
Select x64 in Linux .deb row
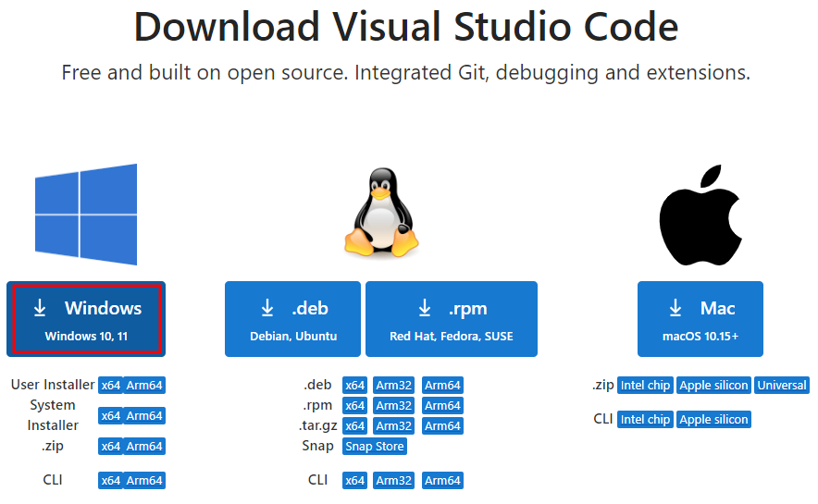click(x=354, y=385)
